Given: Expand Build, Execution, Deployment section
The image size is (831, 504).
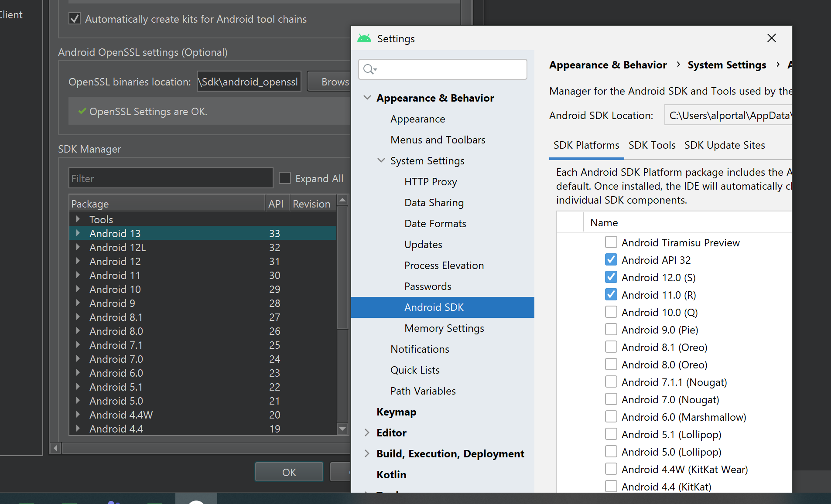Looking at the screenshot, I should point(367,453).
